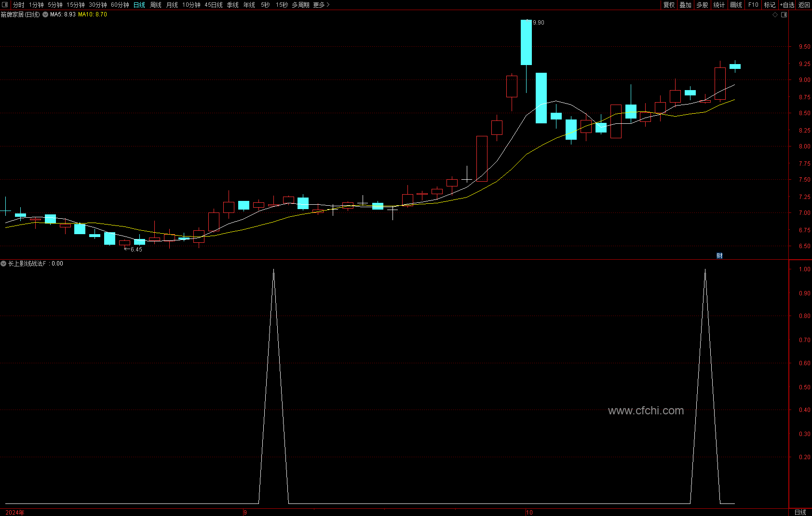The height and width of the screenshot is (516, 812).
Task: Select the 5秒 period tab
Action: (265, 5)
